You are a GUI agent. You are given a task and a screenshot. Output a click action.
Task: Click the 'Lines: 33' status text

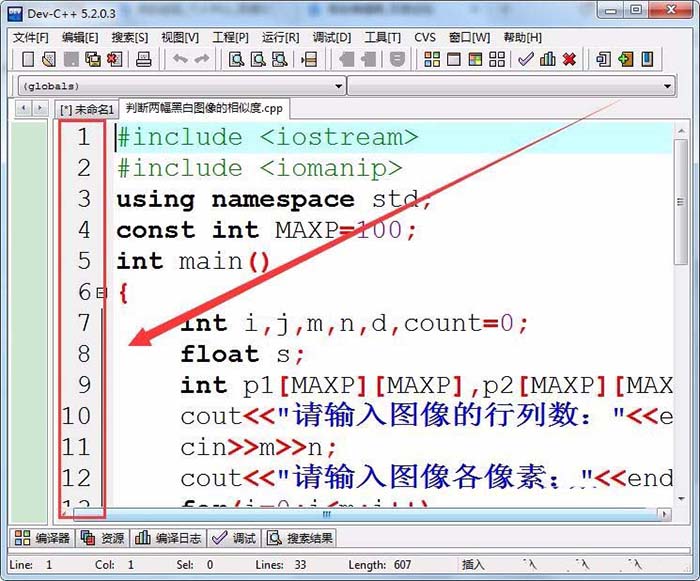[x=281, y=565]
